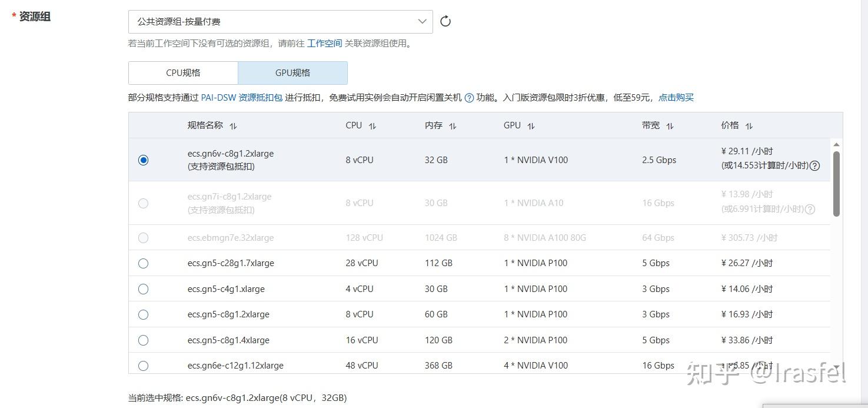Open the 工作空间 link
Screen dimensions: 868x408
coord(324,44)
